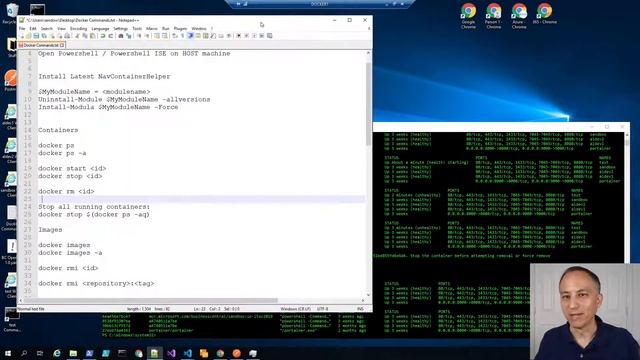The height and width of the screenshot is (360, 640).
Task: Open the Run menu
Action: tap(165, 29)
